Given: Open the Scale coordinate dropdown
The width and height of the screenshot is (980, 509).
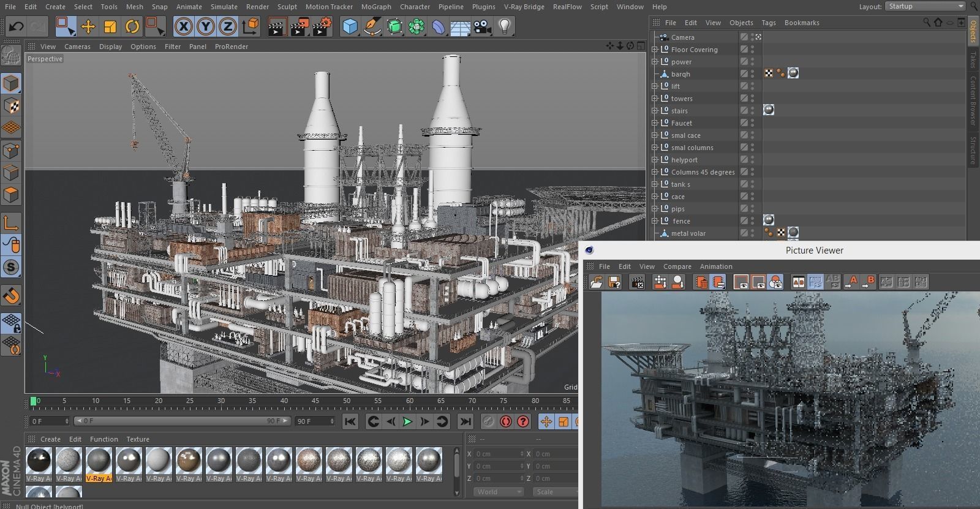Looking at the screenshot, I should pos(556,492).
